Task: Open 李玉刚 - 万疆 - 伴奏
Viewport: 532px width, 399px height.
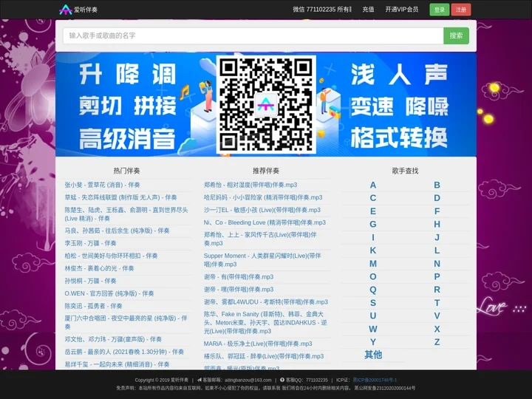Action: 90,243
